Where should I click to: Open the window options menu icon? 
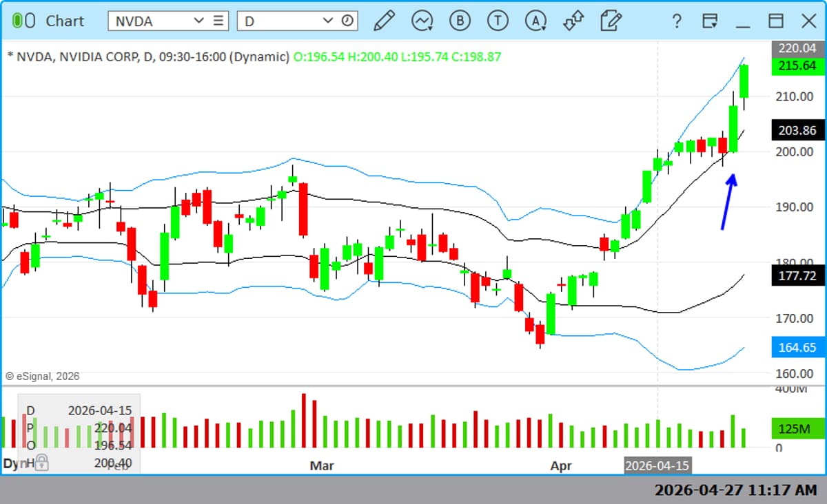click(711, 21)
